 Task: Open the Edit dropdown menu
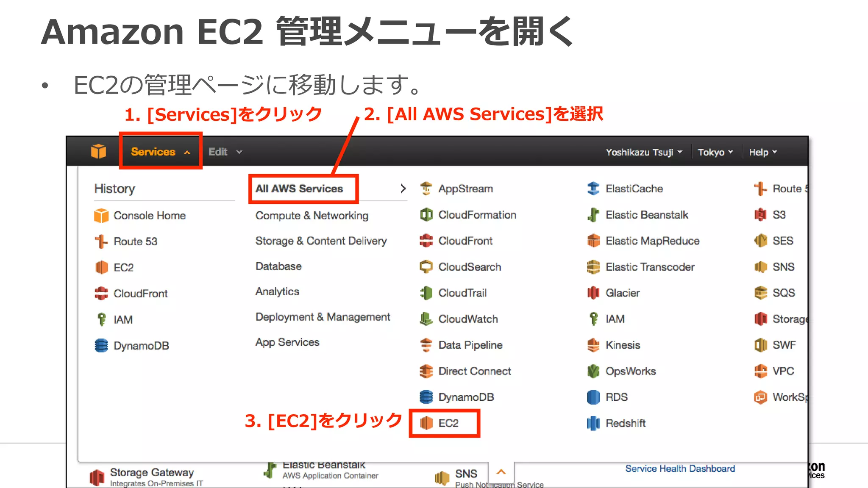coord(225,152)
